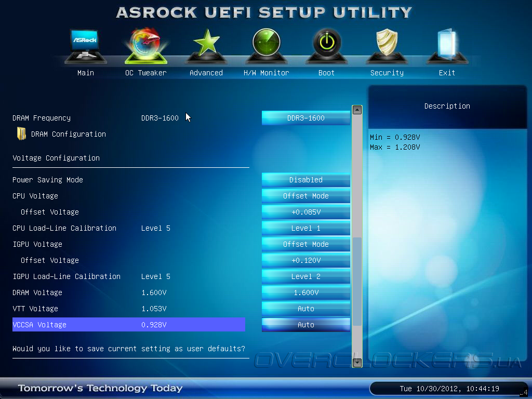Edit IGPU Offset Voltage +0.120V value
This screenshot has width=532, height=399.
(x=305, y=260)
